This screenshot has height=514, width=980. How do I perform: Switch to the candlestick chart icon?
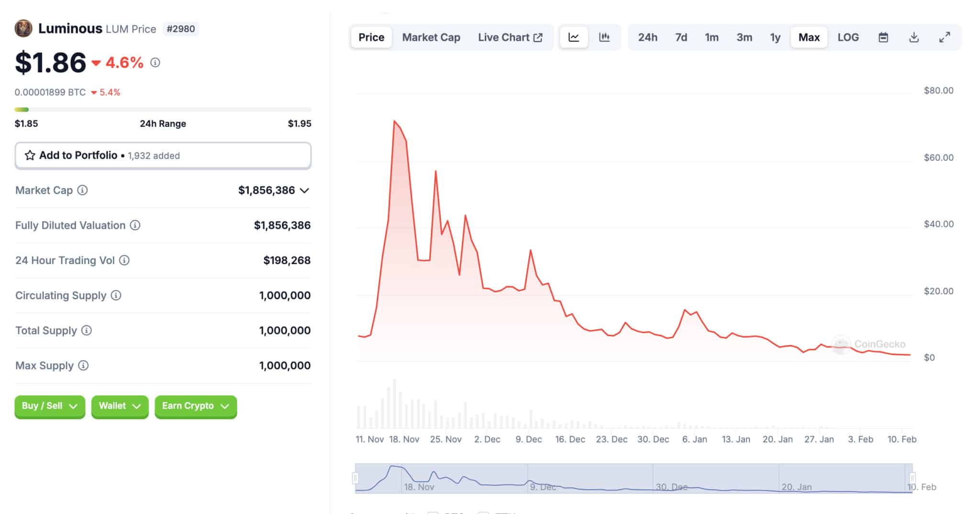coord(604,37)
